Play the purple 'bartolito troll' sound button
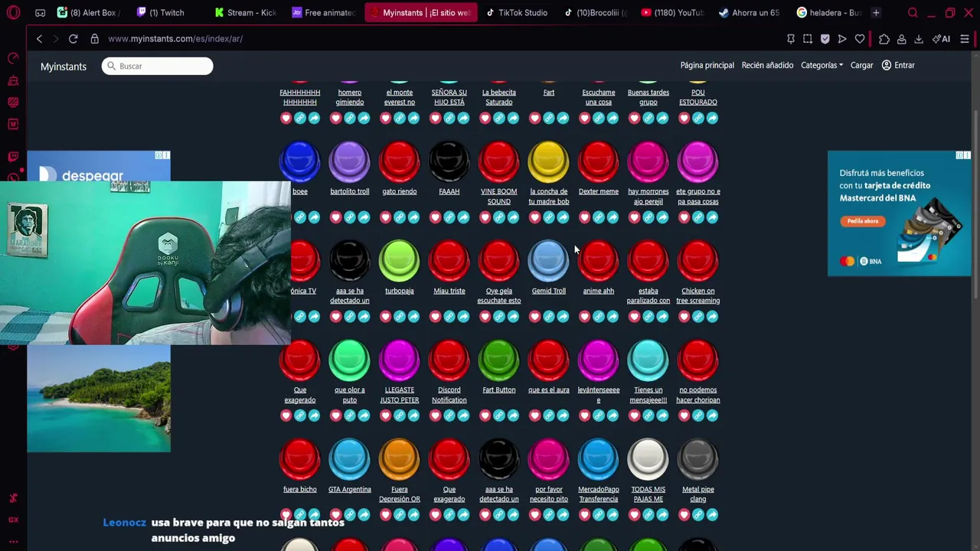980x551 pixels. point(349,161)
